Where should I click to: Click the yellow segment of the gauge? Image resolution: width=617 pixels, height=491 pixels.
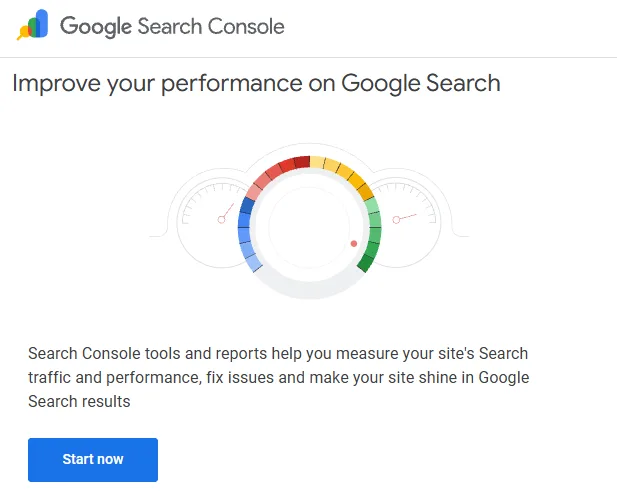pyautogui.click(x=344, y=173)
